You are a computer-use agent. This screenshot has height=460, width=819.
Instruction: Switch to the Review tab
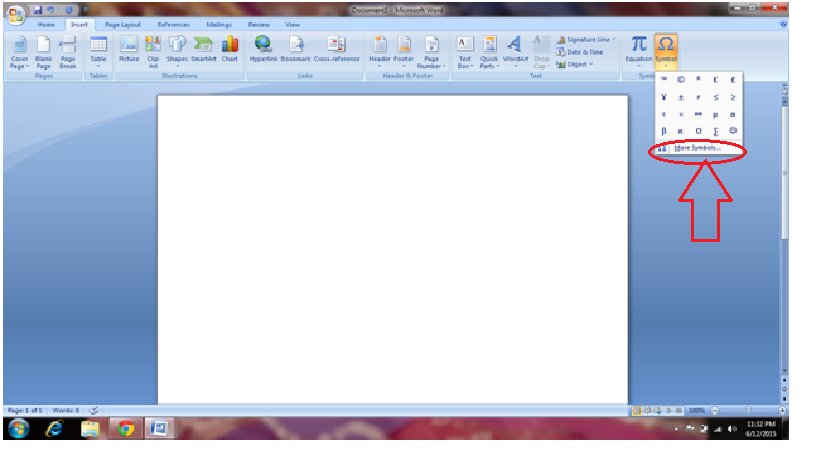(259, 25)
